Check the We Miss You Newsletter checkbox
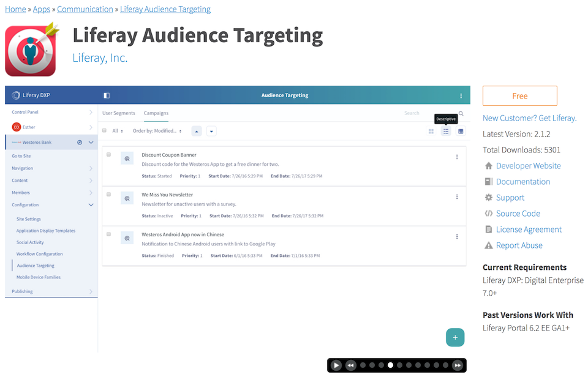This screenshot has height=377, width=588. pos(109,194)
